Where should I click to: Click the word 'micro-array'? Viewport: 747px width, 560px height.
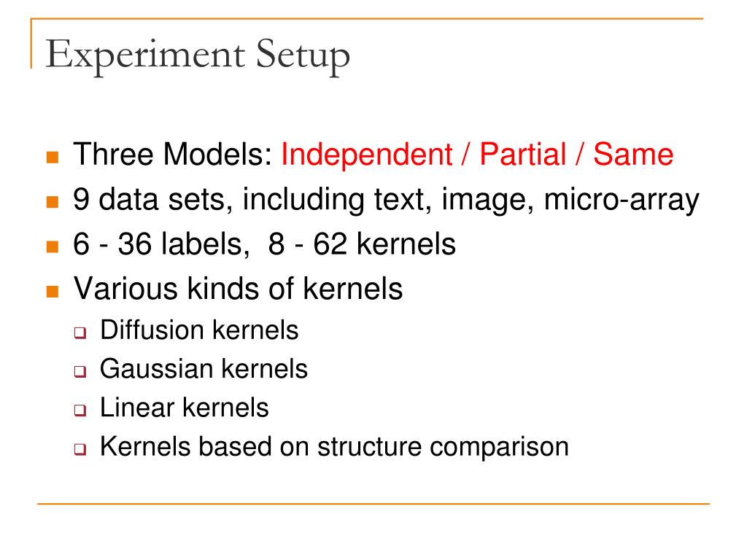pyautogui.click(x=622, y=200)
